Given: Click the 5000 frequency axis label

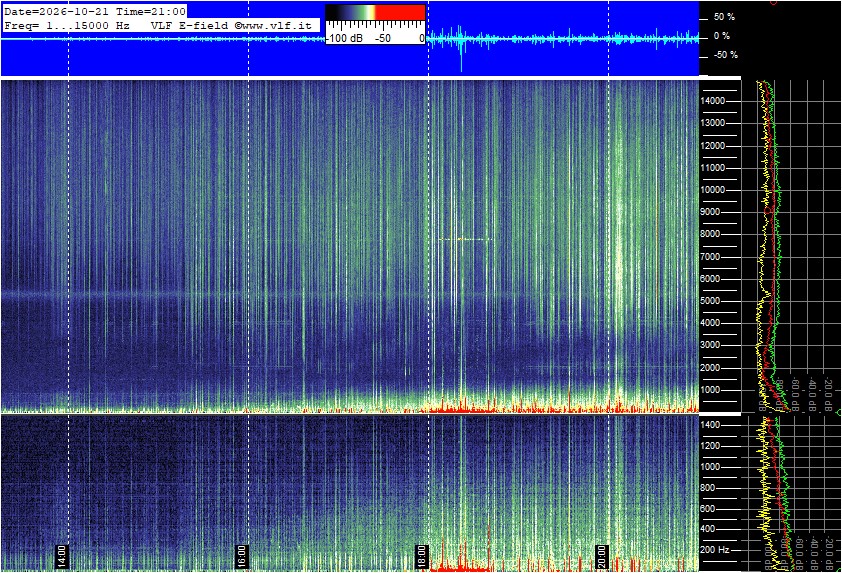Looking at the screenshot, I should point(710,301).
